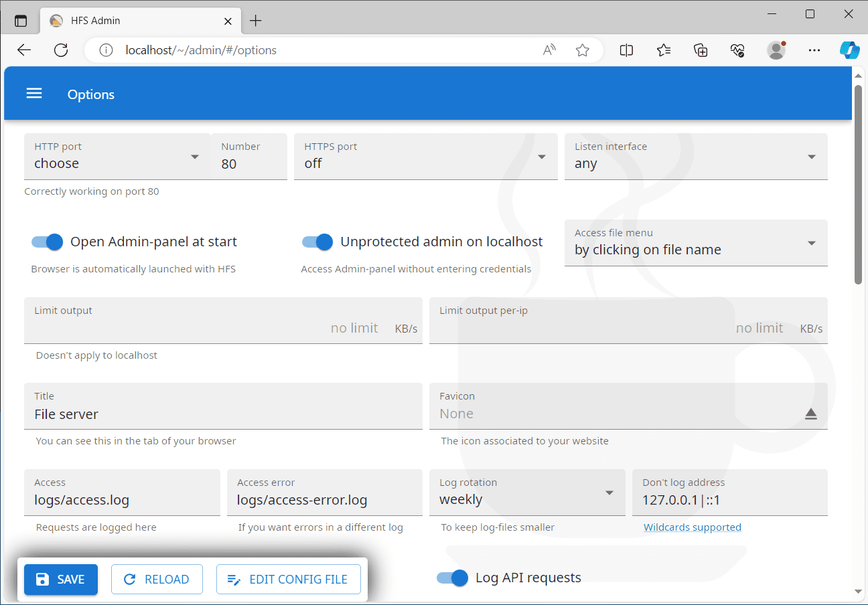Image resolution: width=868 pixels, height=605 pixels.
Task: Click the Favicon upload eject icon
Action: 810,414
